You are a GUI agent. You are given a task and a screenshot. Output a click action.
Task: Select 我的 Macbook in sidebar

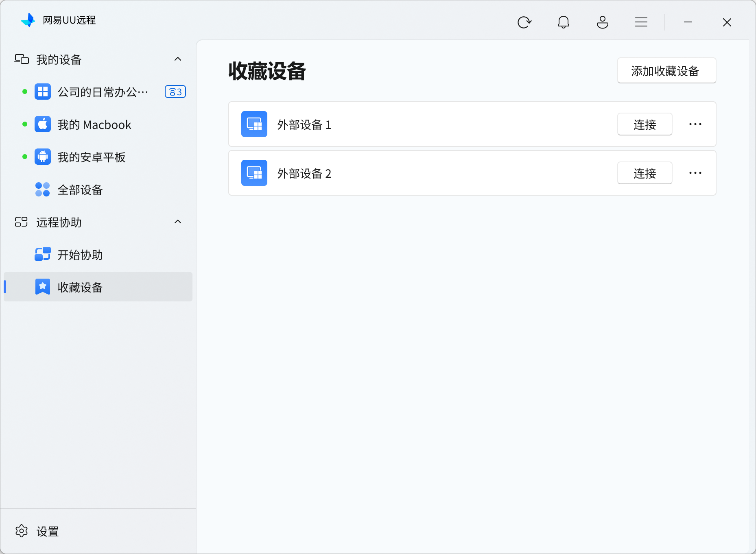pos(98,124)
